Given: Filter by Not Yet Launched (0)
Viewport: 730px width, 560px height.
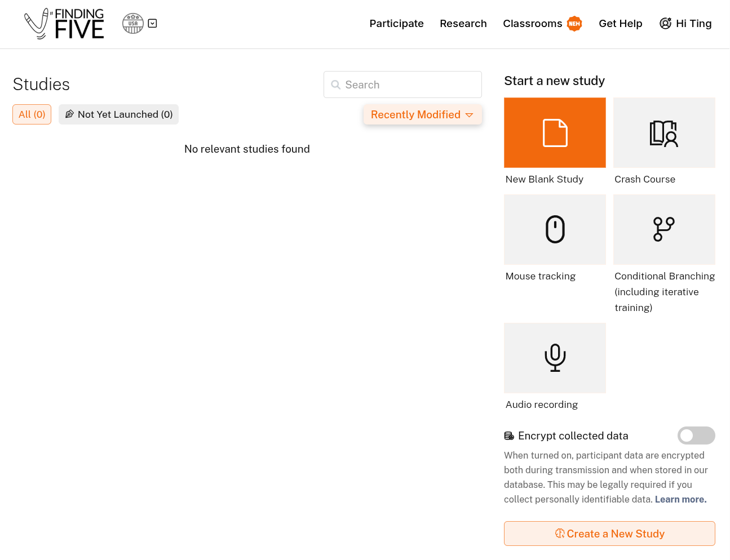Looking at the screenshot, I should tap(118, 114).
